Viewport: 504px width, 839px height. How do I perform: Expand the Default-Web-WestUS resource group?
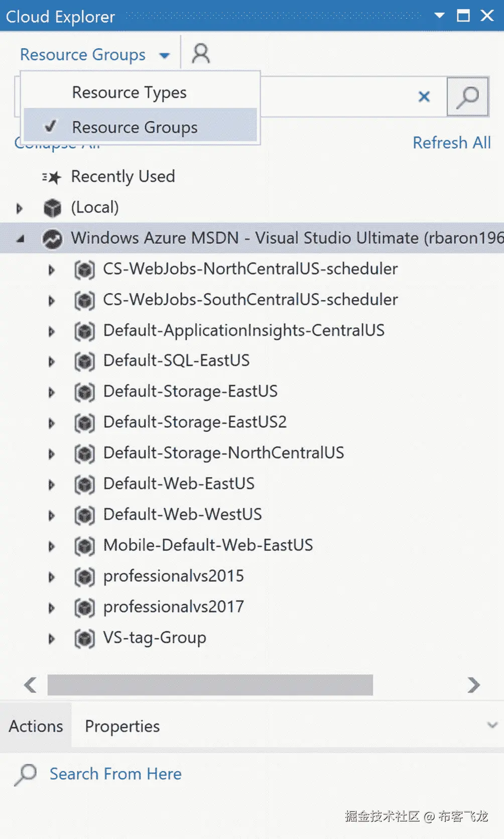coord(51,516)
